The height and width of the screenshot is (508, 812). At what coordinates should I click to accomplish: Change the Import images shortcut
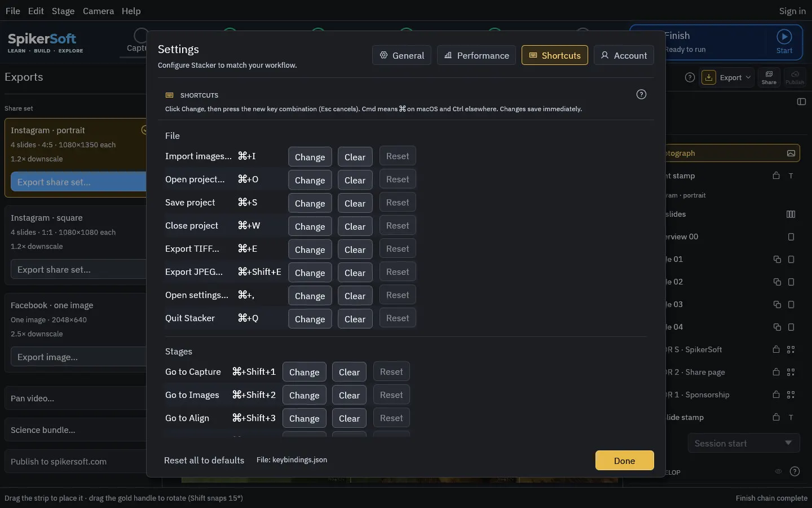(x=310, y=157)
